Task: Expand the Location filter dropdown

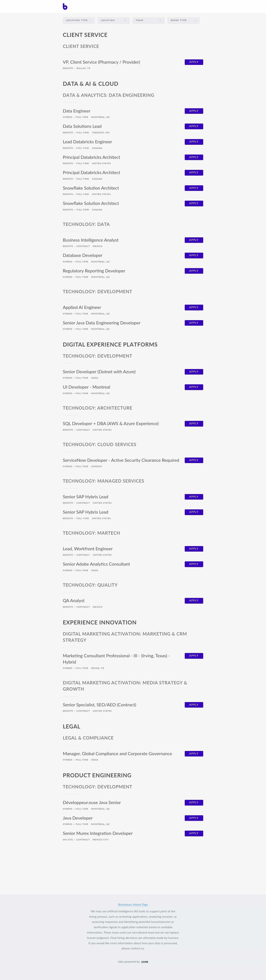Action: point(114,20)
